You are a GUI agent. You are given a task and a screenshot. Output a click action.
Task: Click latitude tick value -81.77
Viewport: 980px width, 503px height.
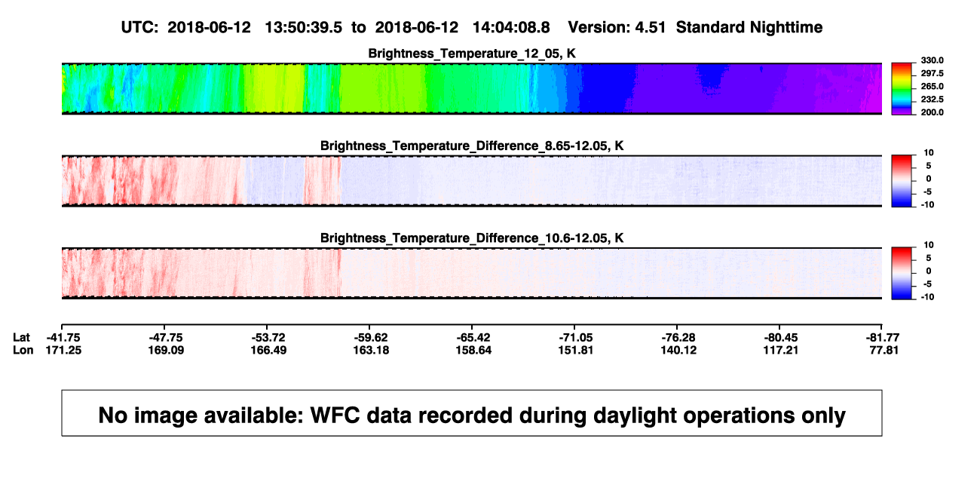881,336
